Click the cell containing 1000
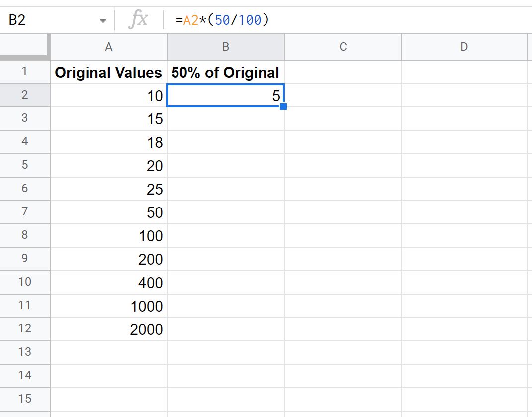This screenshot has width=532, height=417. click(108, 306)
